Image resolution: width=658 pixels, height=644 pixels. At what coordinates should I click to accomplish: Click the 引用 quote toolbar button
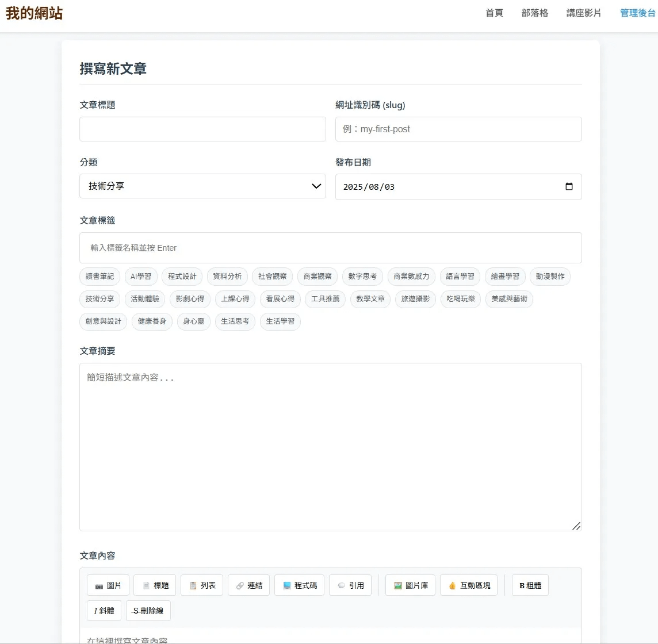[x=350, y=585]
